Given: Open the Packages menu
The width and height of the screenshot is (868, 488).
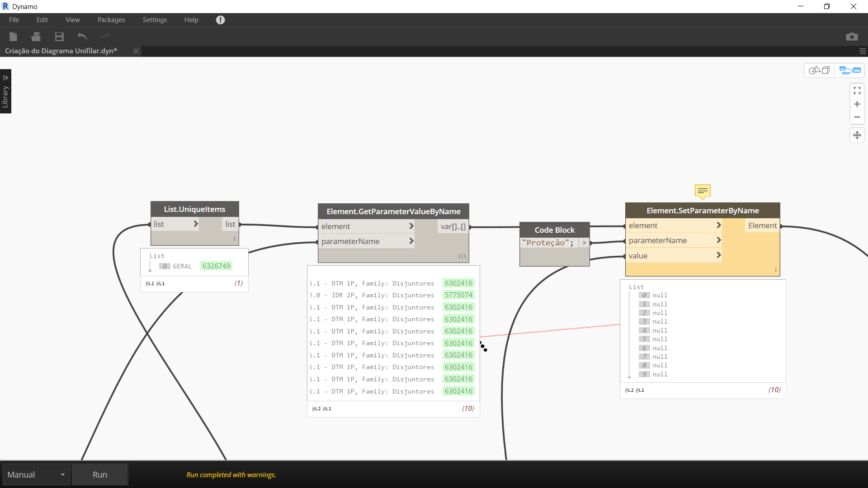Looking at the screenshot, I should tap(111, 20).
